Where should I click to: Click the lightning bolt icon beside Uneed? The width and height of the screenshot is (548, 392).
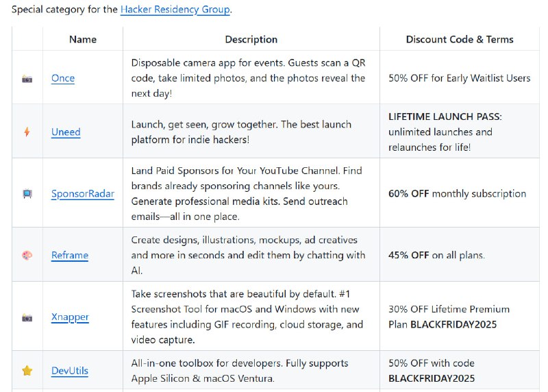[27, 132]
